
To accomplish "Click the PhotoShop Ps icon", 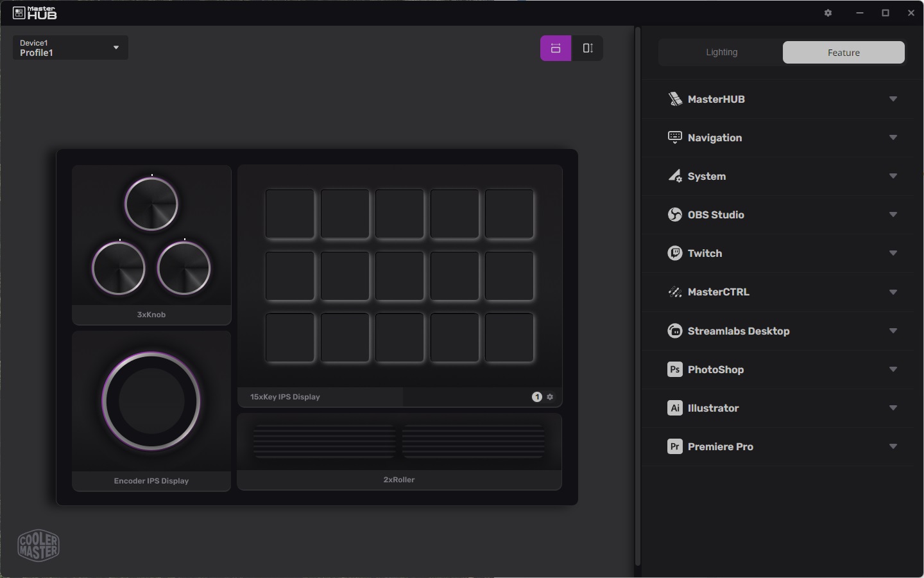I will 675,369.
